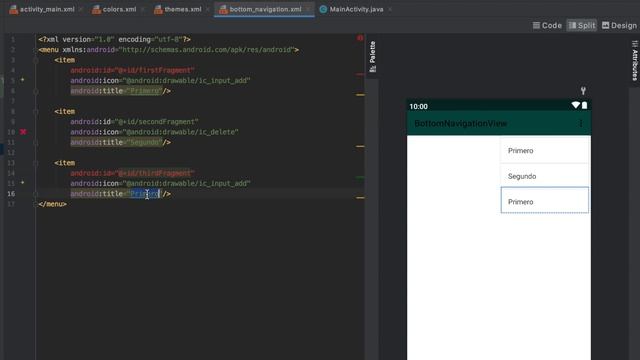Viewport: 640px width, 360px height.
Task: Open the overflow menu in preview app bar
Action: point(581,123)
